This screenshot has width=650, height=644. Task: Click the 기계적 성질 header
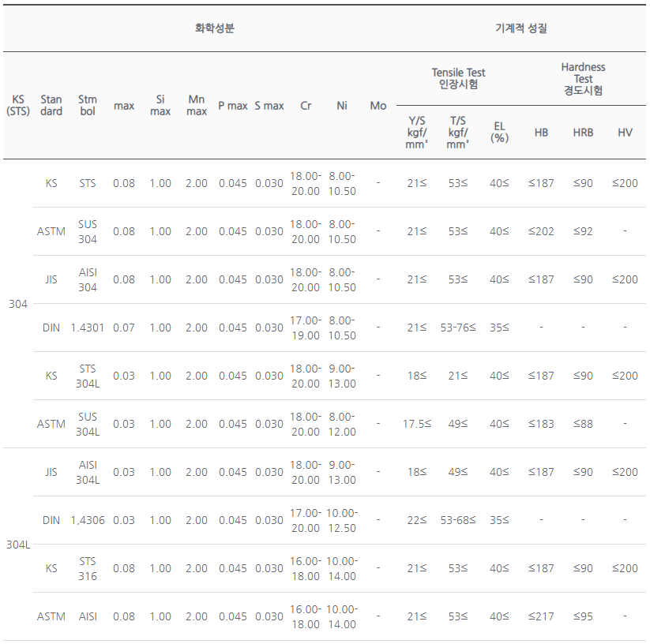tap(521, 28)
